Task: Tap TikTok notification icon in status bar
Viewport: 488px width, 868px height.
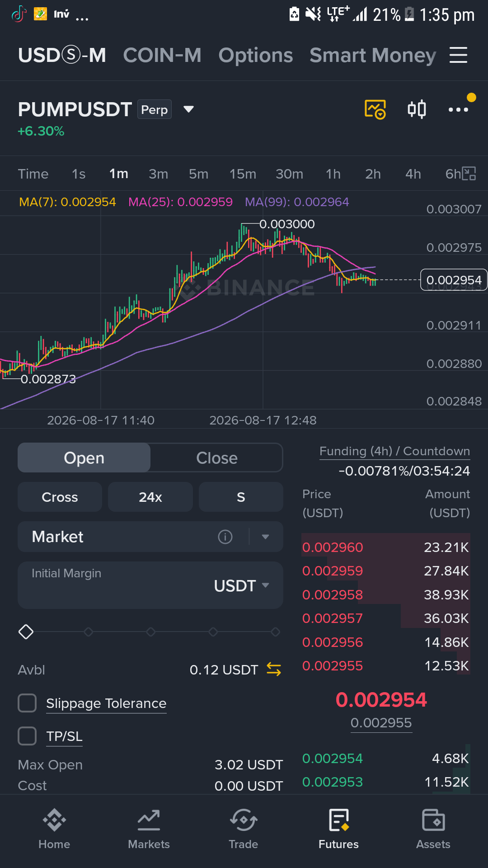Action: pyautogui.click(x=19, y=14)
